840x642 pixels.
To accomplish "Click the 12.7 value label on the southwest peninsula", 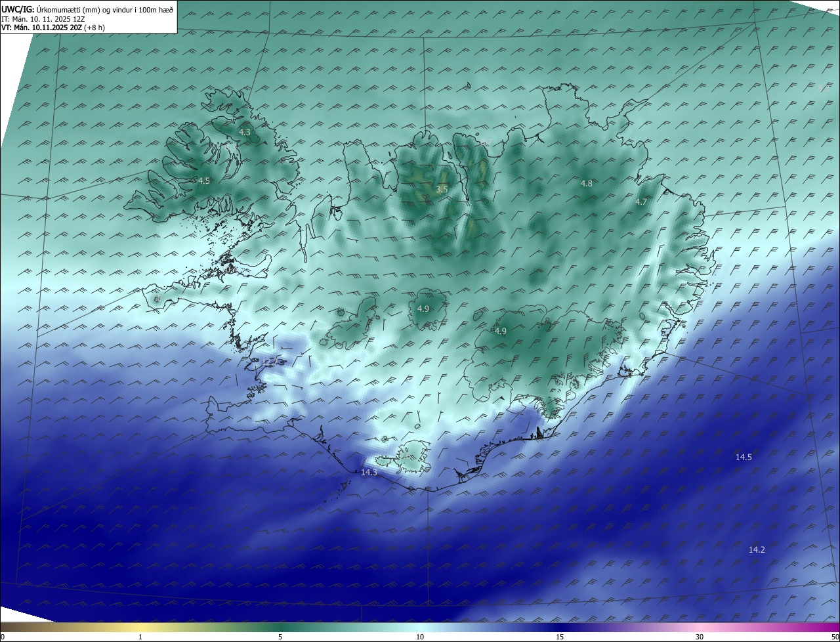I will tap(269, 362).
